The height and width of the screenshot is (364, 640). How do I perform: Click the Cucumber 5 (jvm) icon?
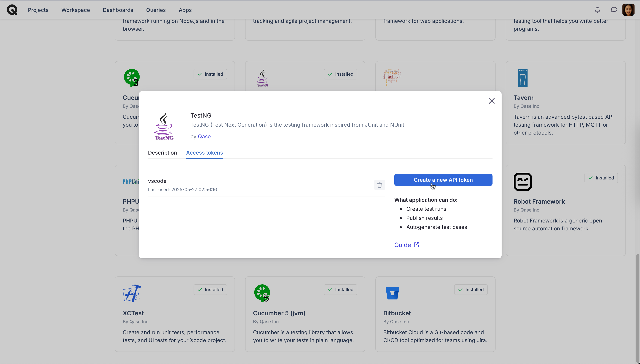coord(262,293)
